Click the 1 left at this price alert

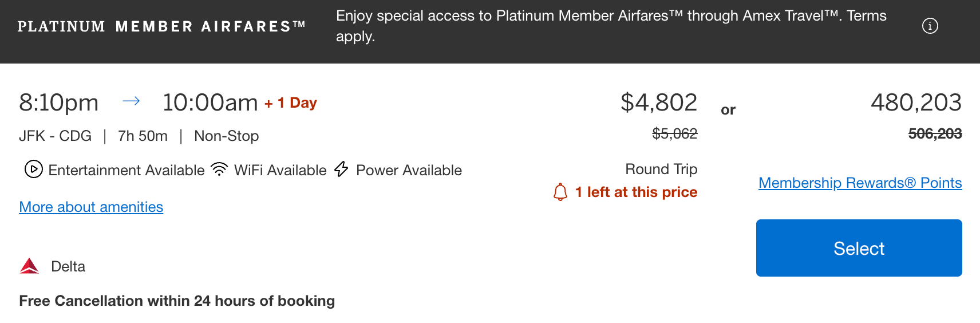635,192
